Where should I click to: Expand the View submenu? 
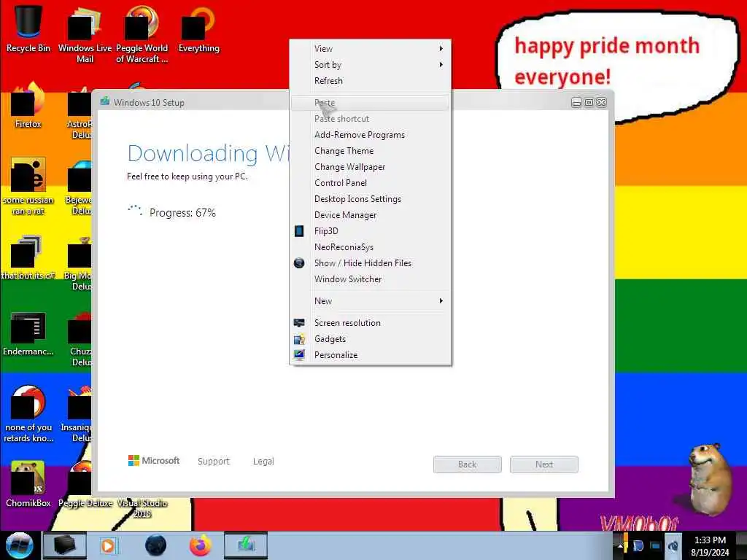click(x=370, y=49)
